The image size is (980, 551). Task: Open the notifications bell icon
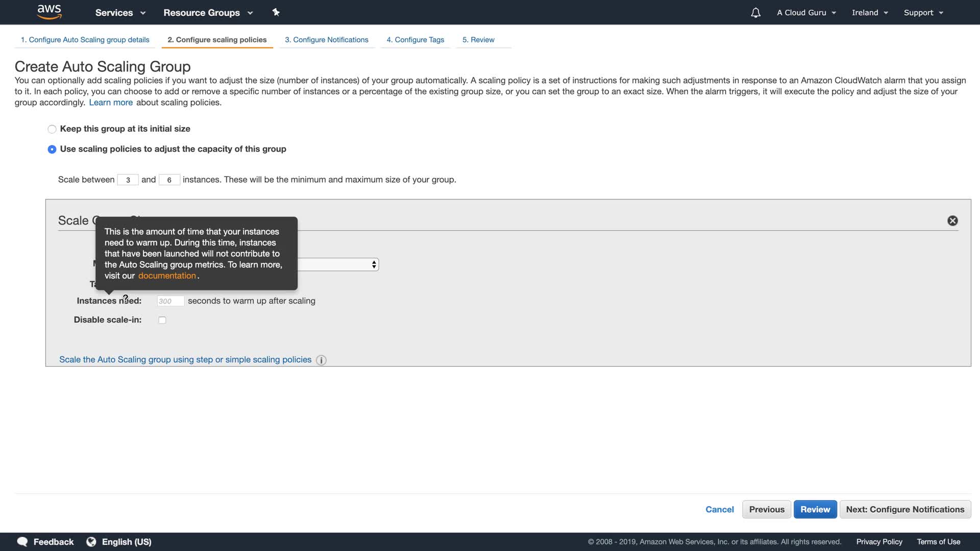(x=755, y=13)
